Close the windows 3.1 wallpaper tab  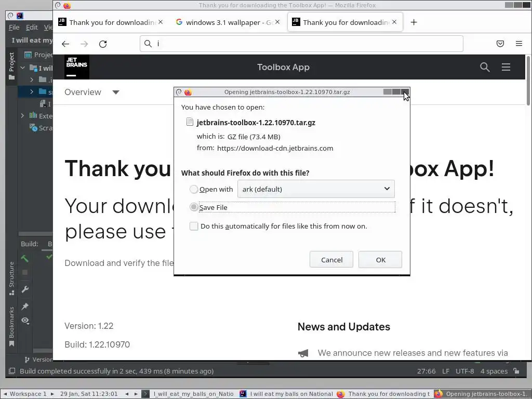(x=277, y=22)
